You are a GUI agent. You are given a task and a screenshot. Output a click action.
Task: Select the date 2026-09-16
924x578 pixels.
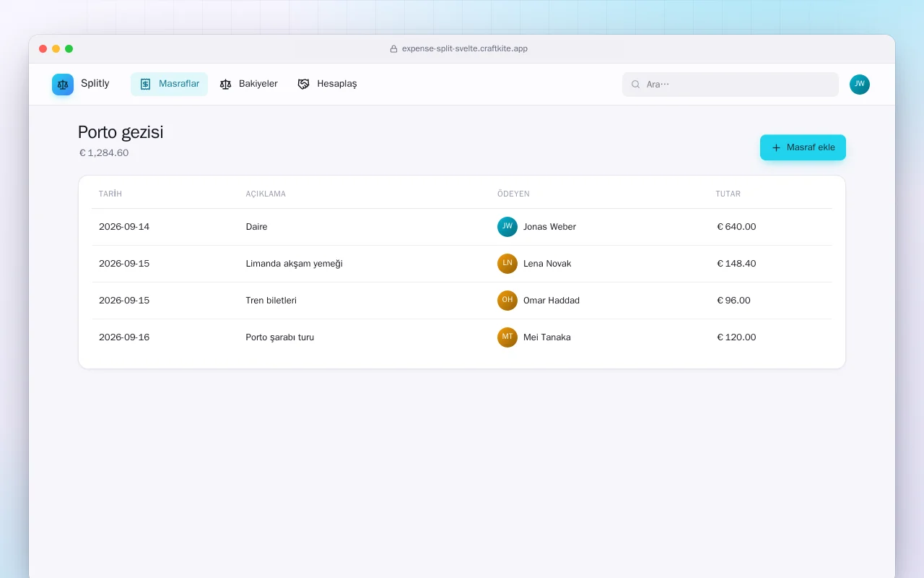(124, 337)
